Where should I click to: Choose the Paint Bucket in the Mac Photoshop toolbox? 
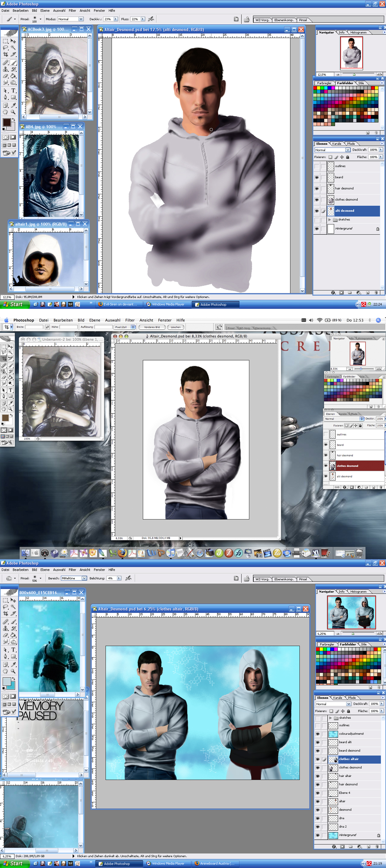click(11, 377)
